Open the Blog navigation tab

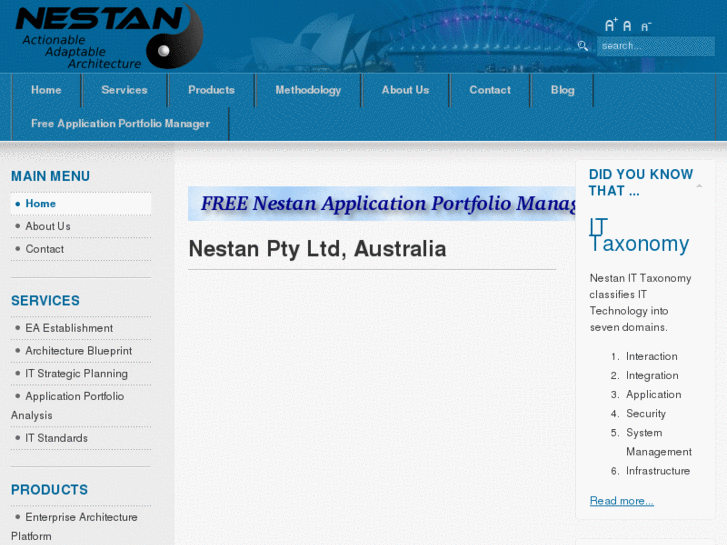[562, 90]
